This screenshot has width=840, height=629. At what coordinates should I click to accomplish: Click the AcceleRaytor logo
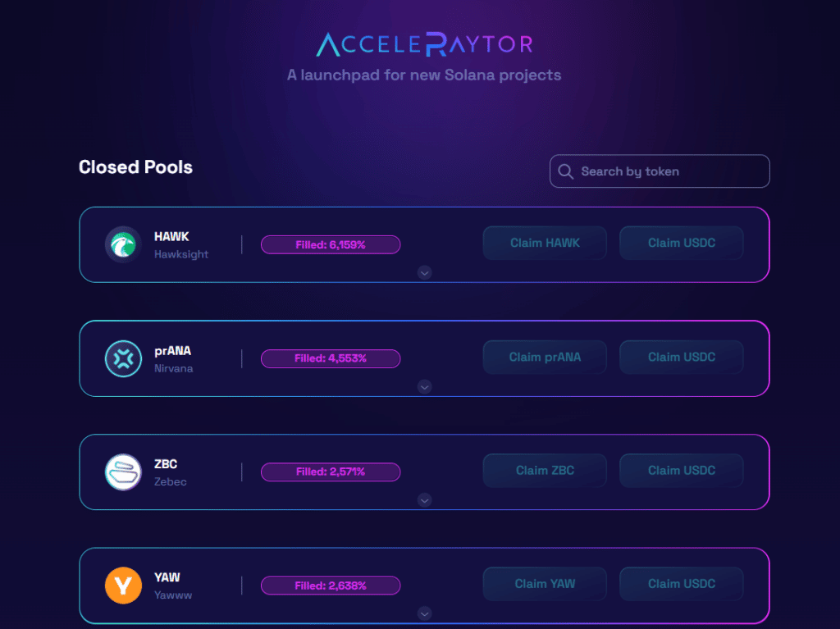pos(424,44)
